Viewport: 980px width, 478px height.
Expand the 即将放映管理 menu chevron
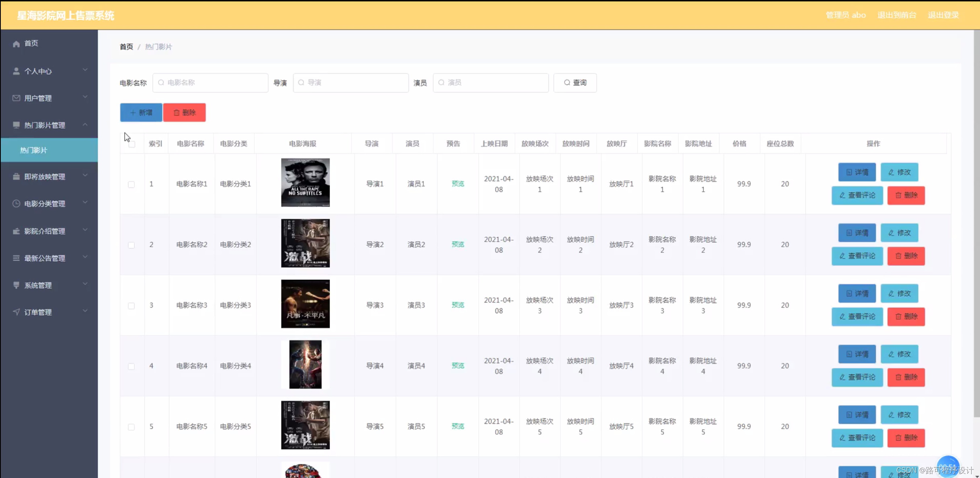click(x=85, y=176)
